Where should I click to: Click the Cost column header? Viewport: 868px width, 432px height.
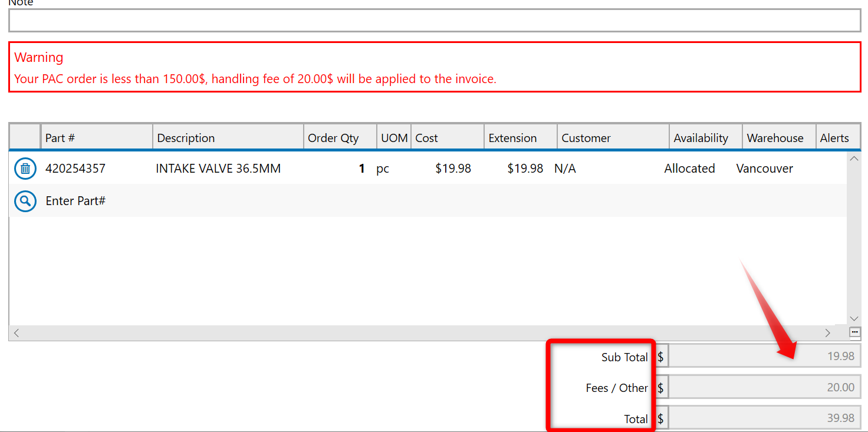point(426,137)
